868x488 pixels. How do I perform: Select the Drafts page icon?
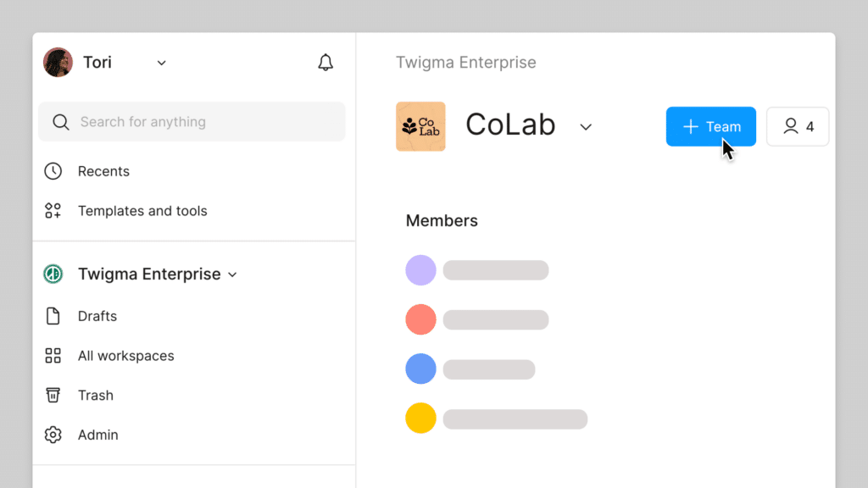click(x=52, y=315)
